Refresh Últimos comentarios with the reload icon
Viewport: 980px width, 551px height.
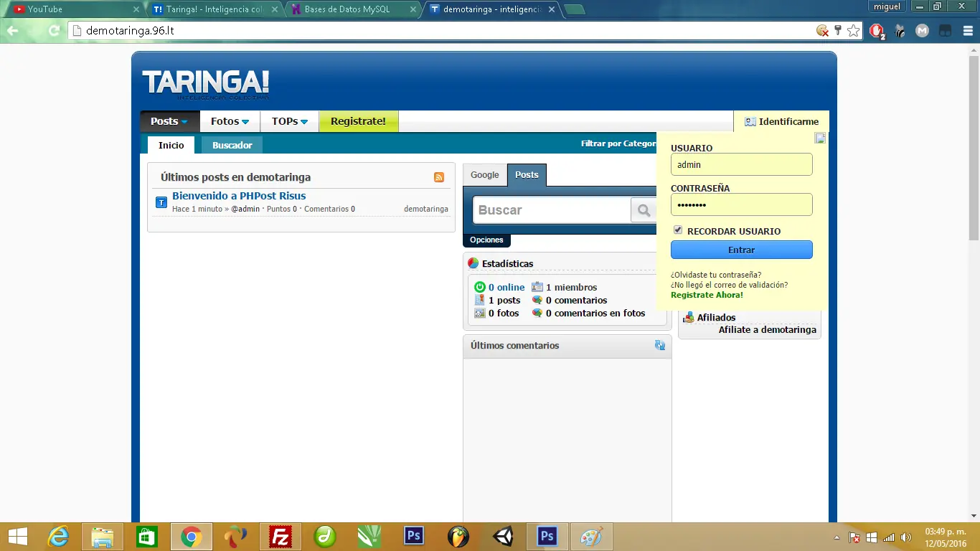[660, 345]
